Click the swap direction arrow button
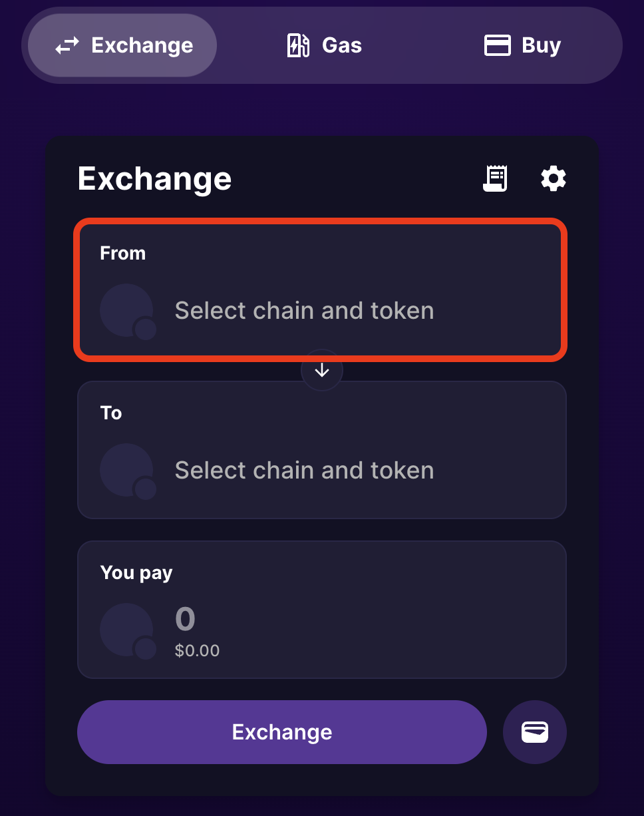Screen dimensions: 644x816 [322, 371]
